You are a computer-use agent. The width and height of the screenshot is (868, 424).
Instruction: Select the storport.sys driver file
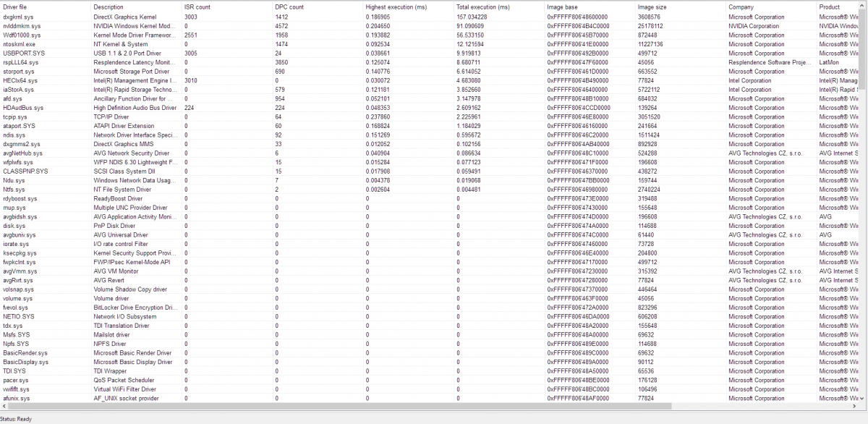click(x=18, y=72)
